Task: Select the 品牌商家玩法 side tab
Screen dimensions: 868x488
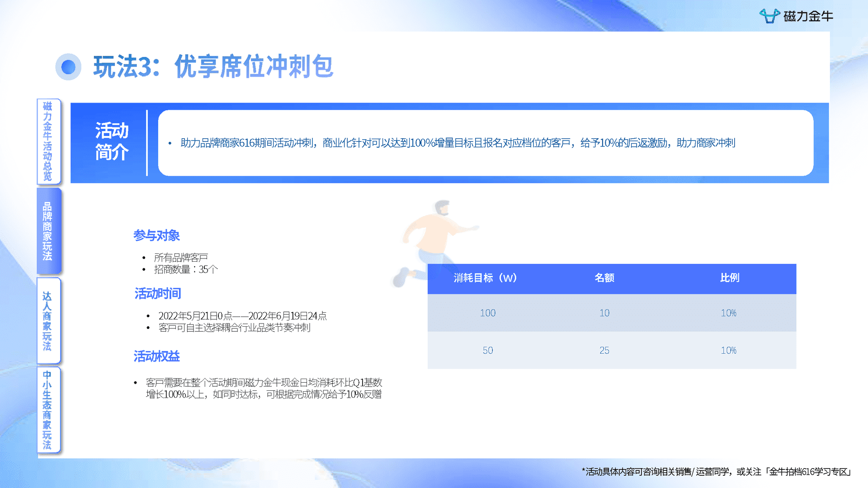Action: (48, 231)
